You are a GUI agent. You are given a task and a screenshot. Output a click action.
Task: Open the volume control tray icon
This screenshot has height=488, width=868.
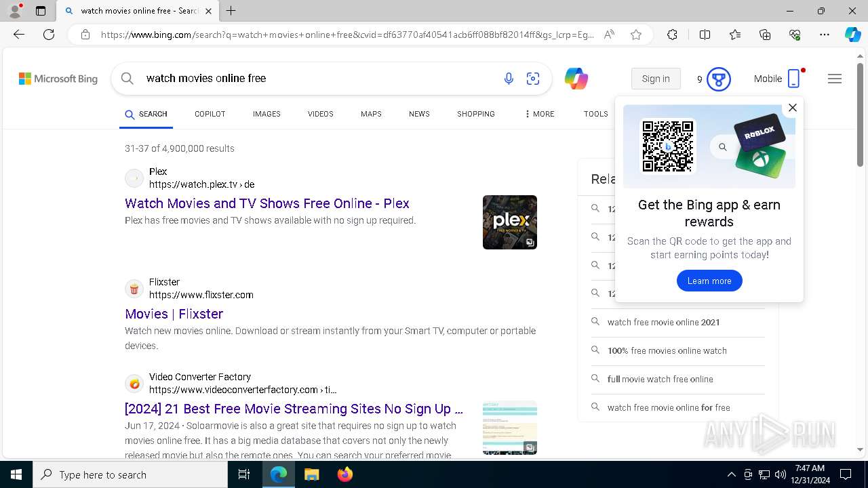pos(781,474)
